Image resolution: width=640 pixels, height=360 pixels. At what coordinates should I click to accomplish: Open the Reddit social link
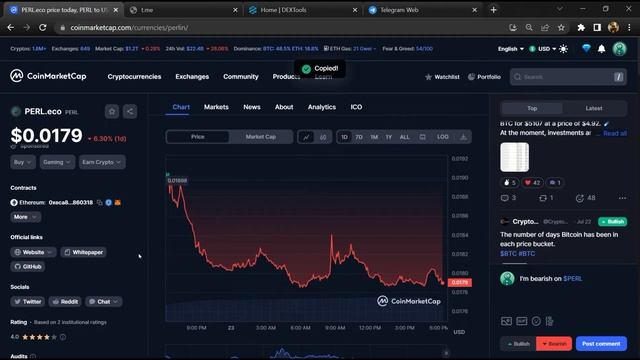pyautogui.click(x=65, y=302)
